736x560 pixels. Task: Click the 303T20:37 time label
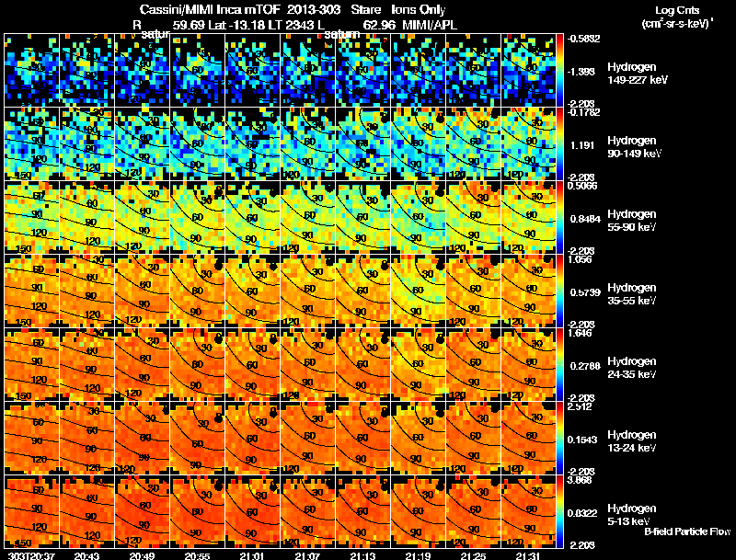(x=31, y=555)
